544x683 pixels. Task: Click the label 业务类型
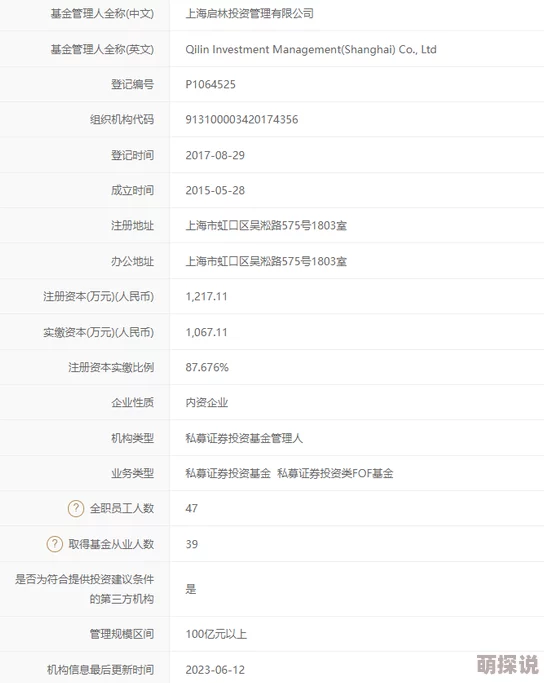[132, 473]
